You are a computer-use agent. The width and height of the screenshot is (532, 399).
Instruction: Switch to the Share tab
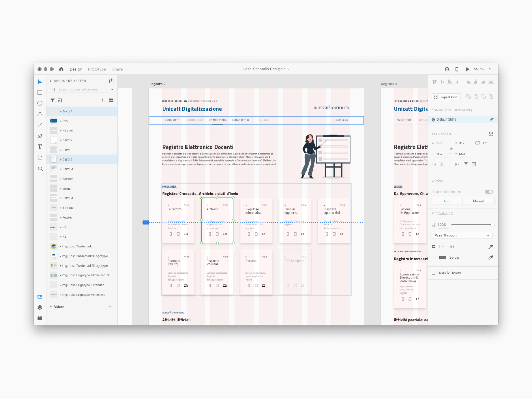click(x=117, y=69)
